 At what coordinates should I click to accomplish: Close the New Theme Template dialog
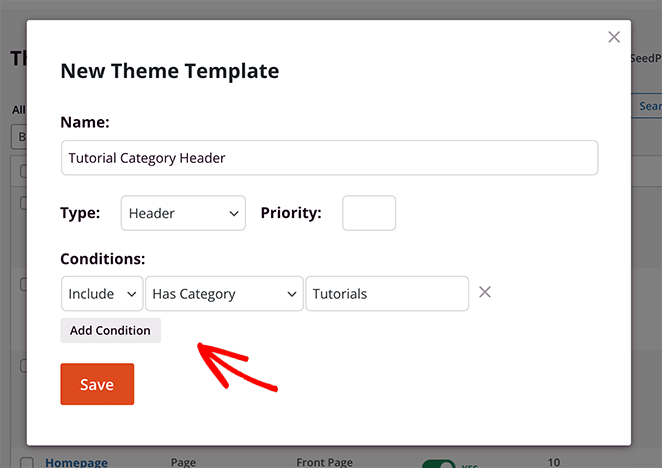[x=614, y=38]
